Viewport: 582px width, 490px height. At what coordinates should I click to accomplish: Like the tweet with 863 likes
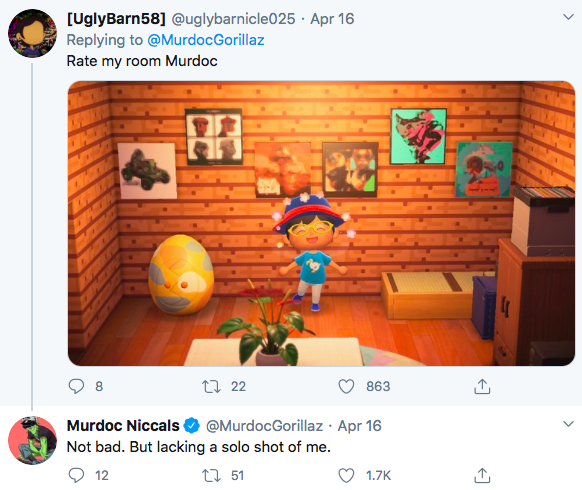coord(346,386)
